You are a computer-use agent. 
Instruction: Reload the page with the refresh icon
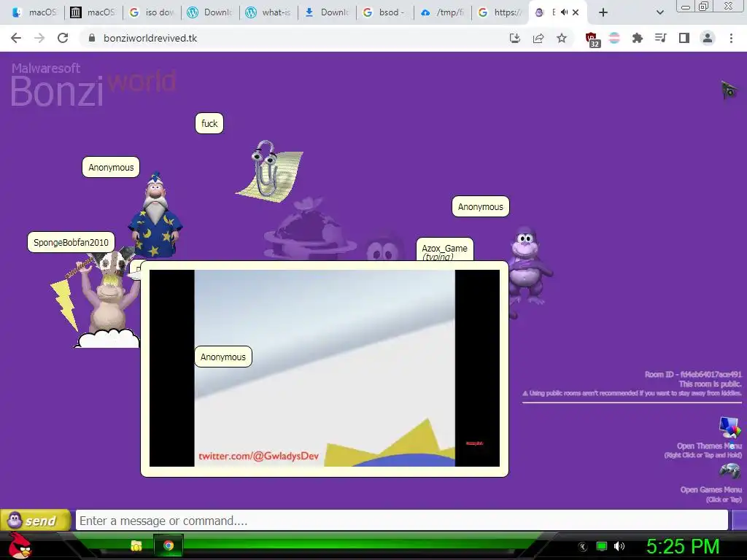pos(63,38)
